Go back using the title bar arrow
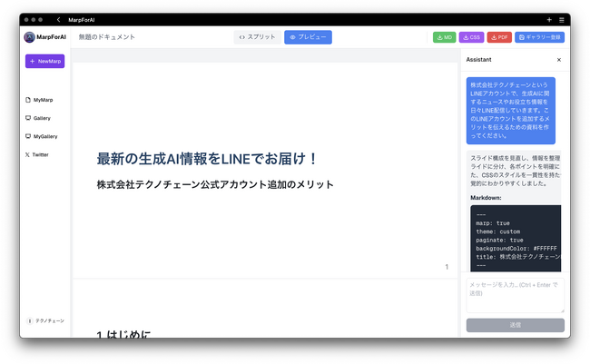The height and width of the screenshot is (364, 590). [58, 20]
